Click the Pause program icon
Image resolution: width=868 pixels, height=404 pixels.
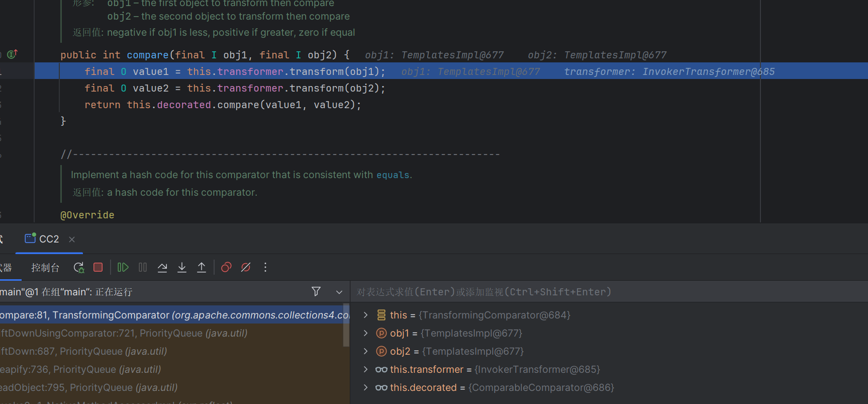point(143,267)
